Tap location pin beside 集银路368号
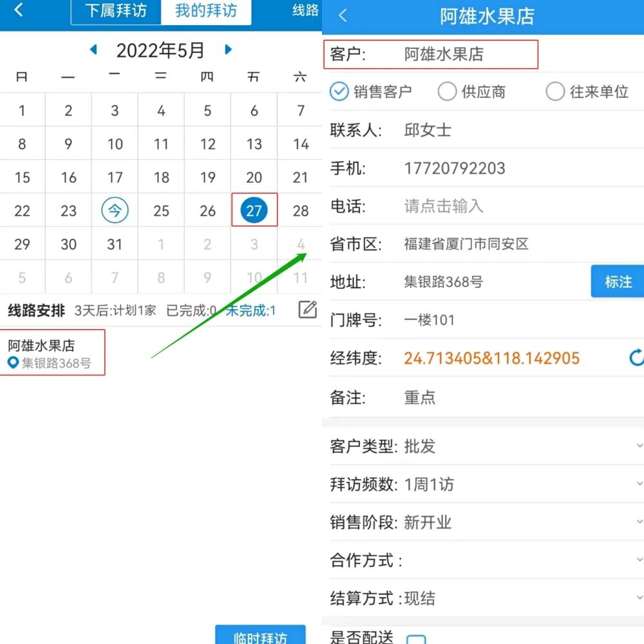The image size is (644, 644). coord(13,363)
